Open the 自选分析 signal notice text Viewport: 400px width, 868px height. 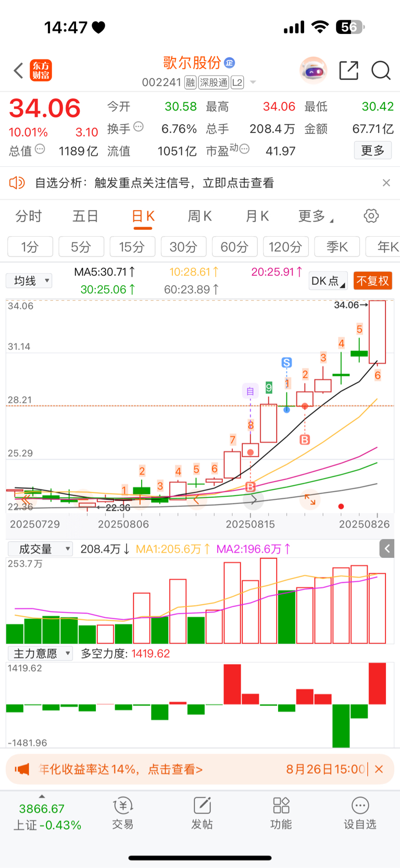(x=154, y=183)
